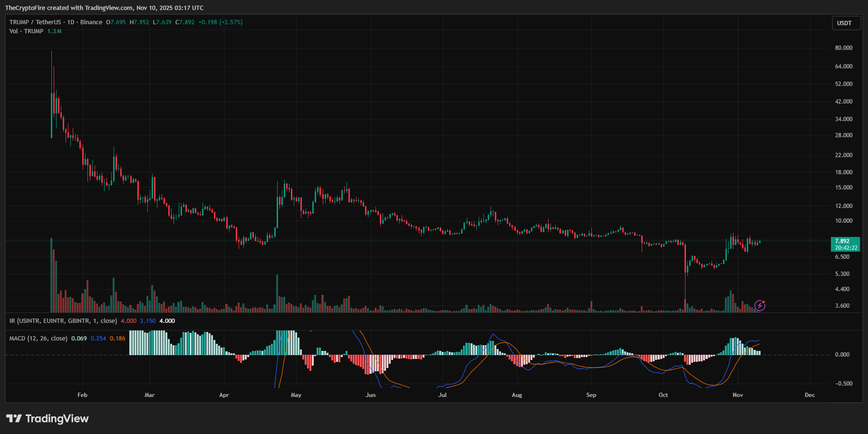Click the Feb label on time axis

82,395
